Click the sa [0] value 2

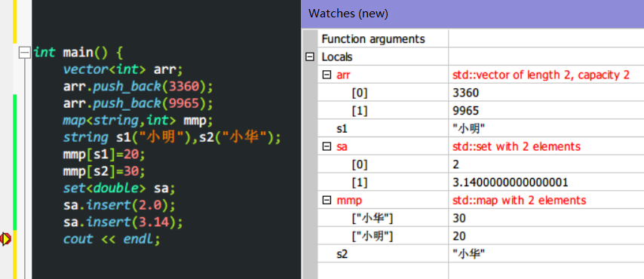click(x=455, y=164)
